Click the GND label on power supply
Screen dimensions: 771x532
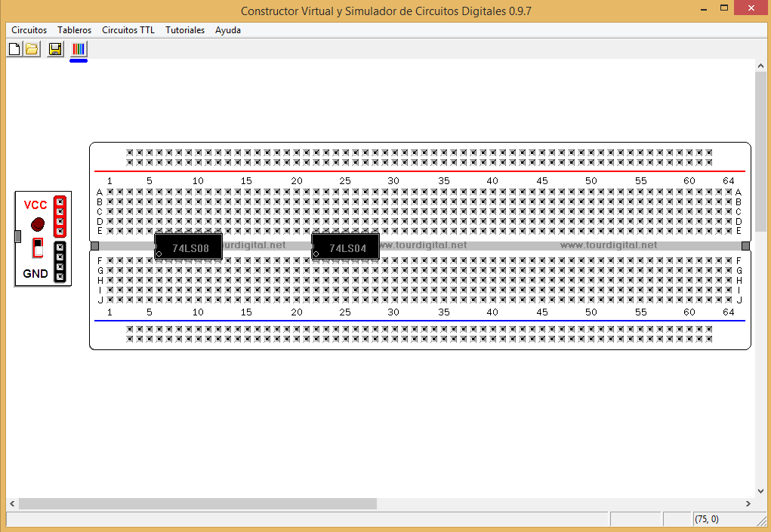[35, 274]
